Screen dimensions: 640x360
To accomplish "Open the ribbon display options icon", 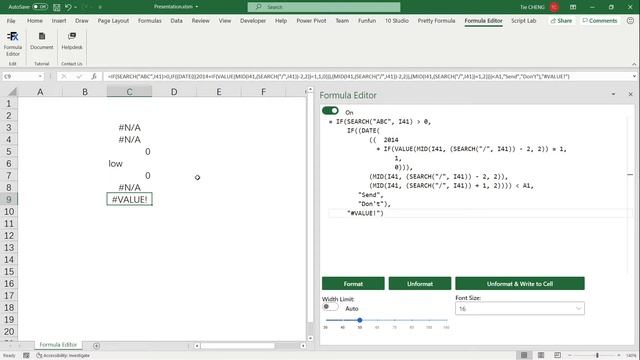I will [573, 7].
